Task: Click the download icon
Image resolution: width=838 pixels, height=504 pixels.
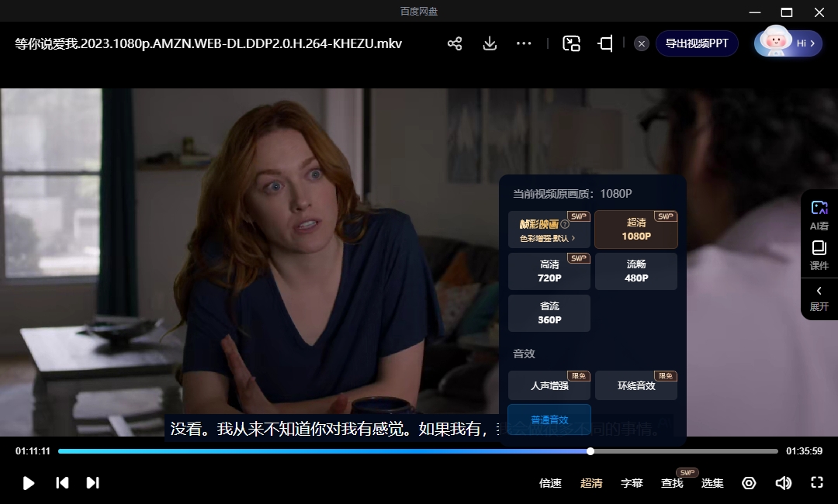Action: coord(490,43)
